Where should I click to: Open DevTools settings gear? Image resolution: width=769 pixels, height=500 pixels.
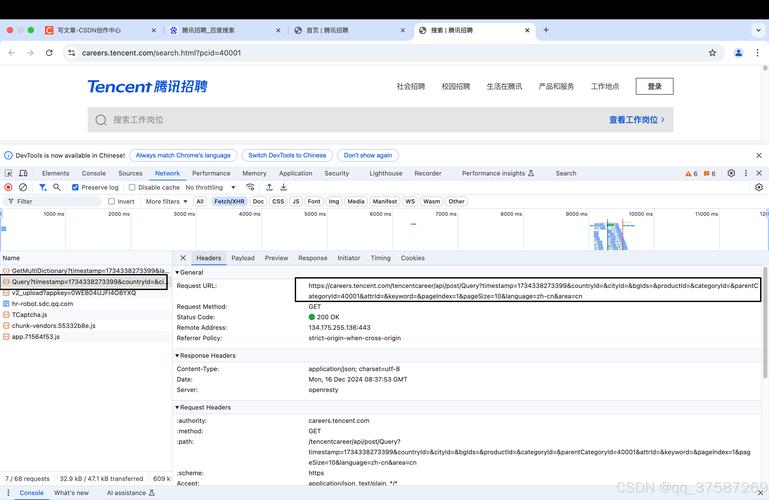731,173
